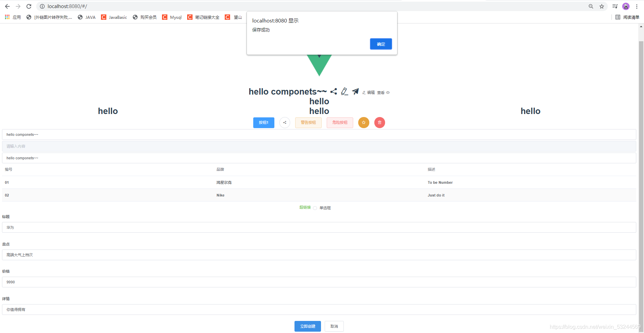Click table cell Nike
This screenshot has height=333, width=644.
tap(220, 195)
